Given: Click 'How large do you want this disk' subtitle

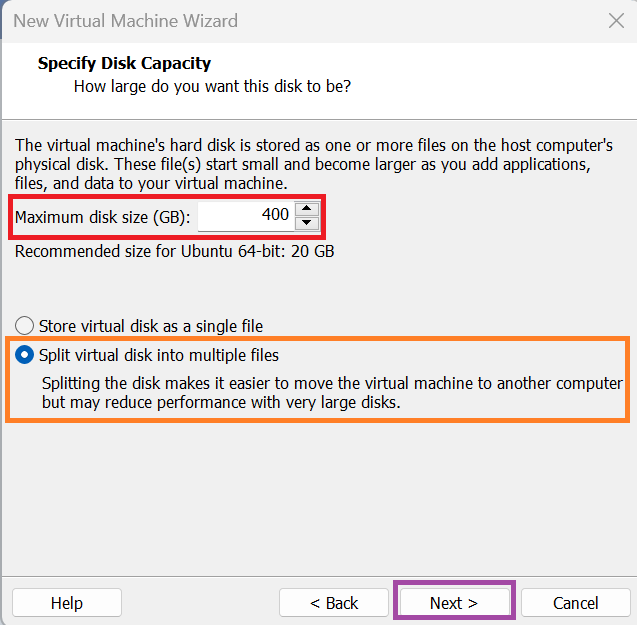Looking at the screenshot, I should [x=212, y=87].
